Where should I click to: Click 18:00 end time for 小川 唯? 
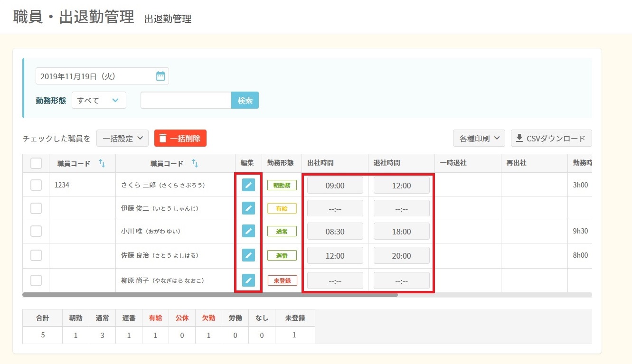[x=402, y=231]
